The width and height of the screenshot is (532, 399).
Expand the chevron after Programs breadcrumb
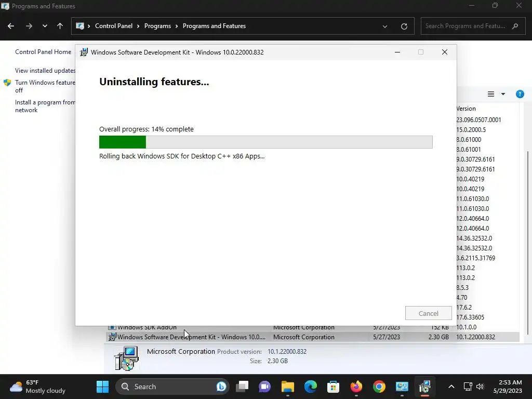177,26
